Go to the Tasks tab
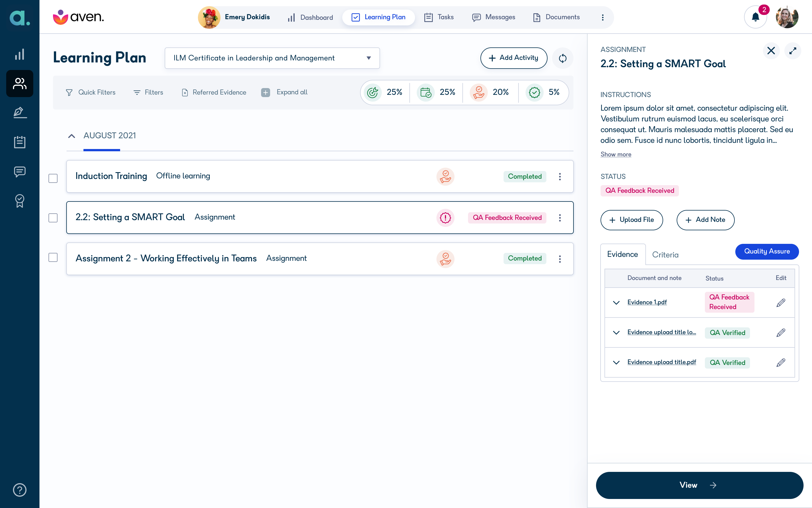The height and width of the screenshot is (508, 812). coord(439,17)
